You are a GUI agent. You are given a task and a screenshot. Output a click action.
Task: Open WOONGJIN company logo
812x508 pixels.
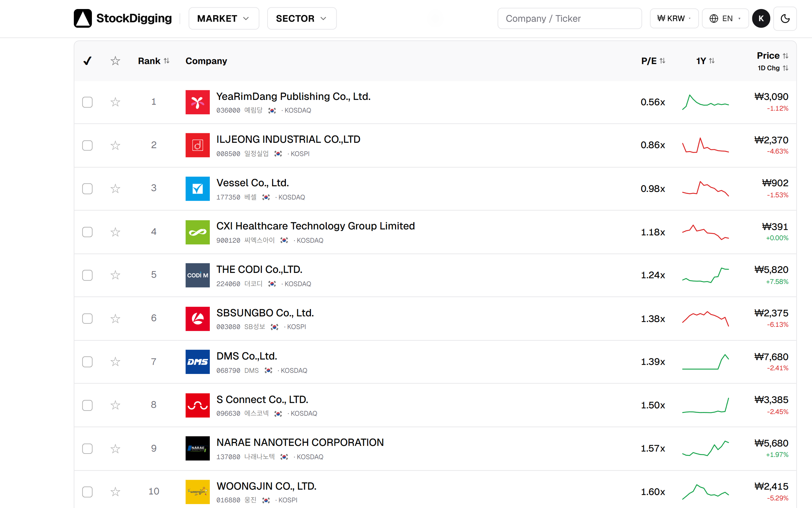[198, 492]
